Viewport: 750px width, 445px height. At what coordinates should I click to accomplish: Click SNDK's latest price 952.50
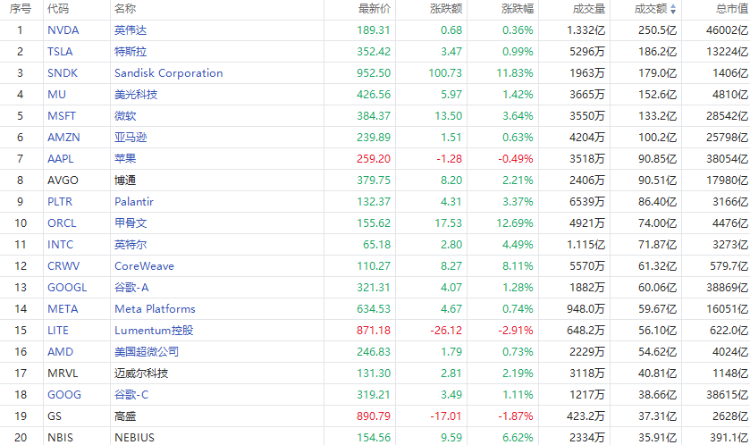pyautogui.click(x=374, y=73)
